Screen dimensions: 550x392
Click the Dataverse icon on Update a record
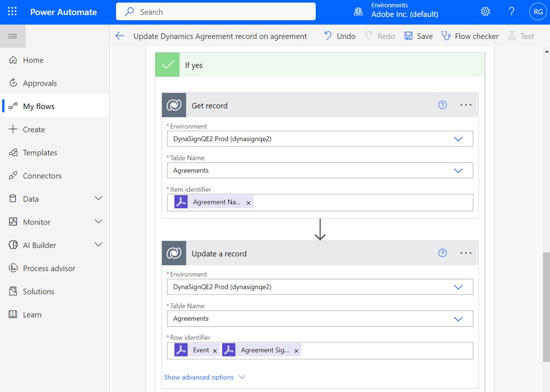(174, 253)
